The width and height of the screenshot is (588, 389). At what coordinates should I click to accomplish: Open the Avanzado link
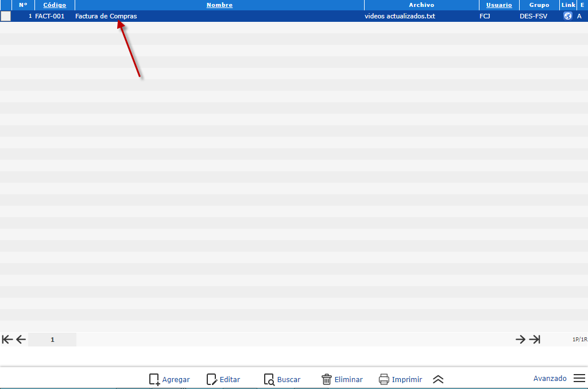pos(550,378)
